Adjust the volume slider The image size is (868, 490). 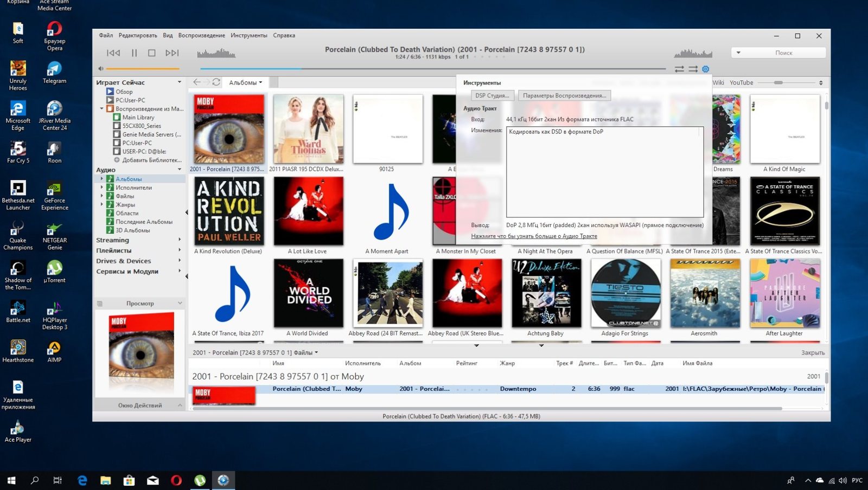pyautogui.click(x=143, y=69)
